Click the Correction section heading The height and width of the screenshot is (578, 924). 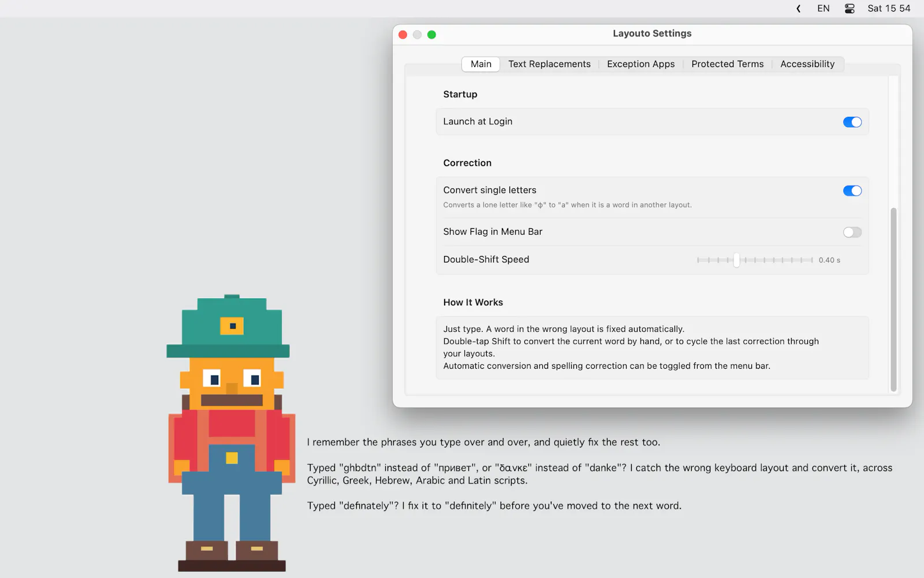click(467, 163)
